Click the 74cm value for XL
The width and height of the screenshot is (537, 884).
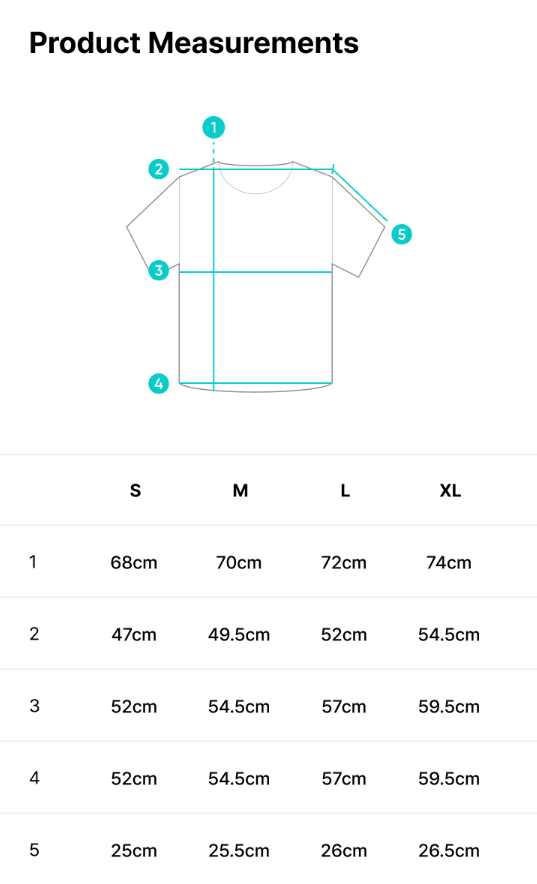pyautogui.click(x=449, y=563)
